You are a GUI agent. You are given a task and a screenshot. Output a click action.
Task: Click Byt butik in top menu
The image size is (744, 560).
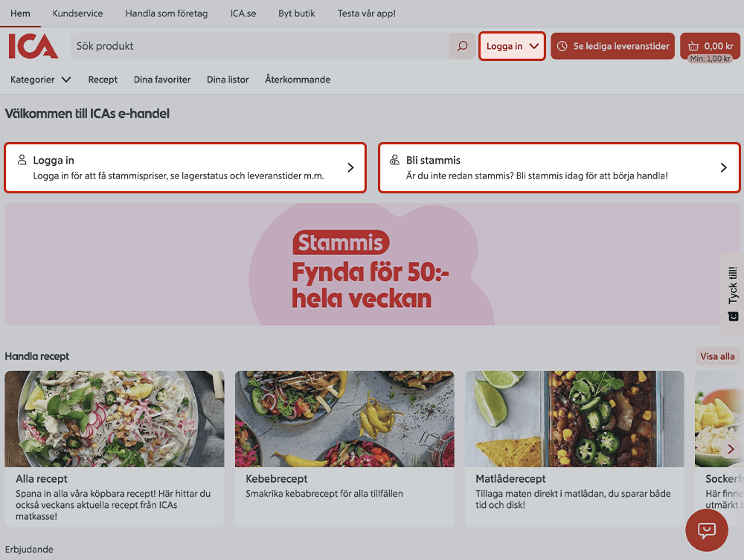point(297,13)
